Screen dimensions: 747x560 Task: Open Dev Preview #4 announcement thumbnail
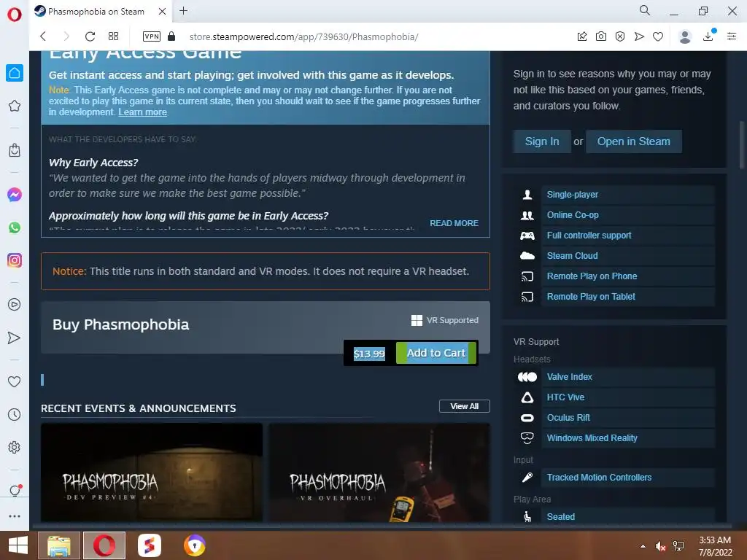click(x=152, y=472)
